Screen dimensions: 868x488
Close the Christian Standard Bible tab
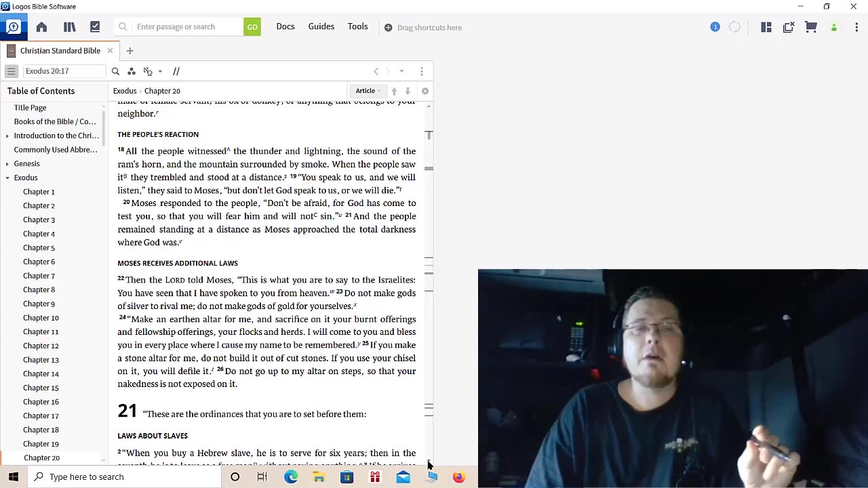tap(110, 51)
